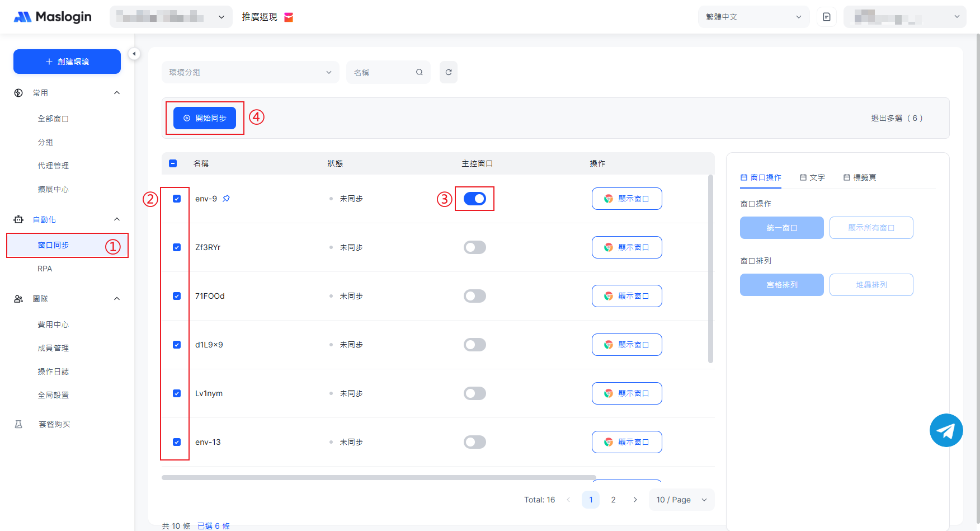Turn off the env-9 master window toggle
This screenshot has height=531, width=980.
(474, 199)
